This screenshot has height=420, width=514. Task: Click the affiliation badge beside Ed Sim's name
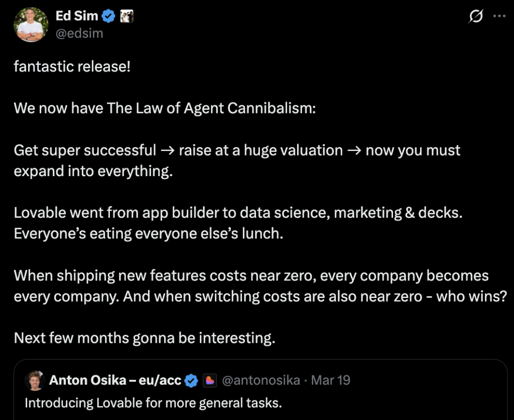coord(125,16)
